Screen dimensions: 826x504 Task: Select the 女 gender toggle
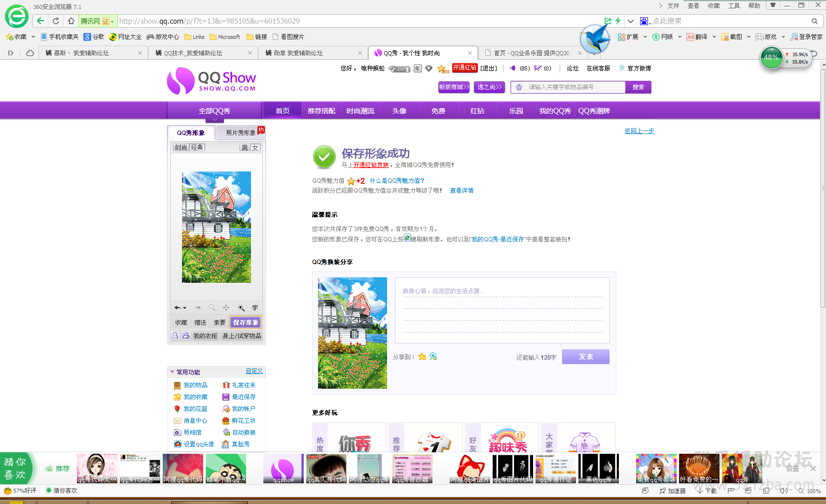pos(255,148)
